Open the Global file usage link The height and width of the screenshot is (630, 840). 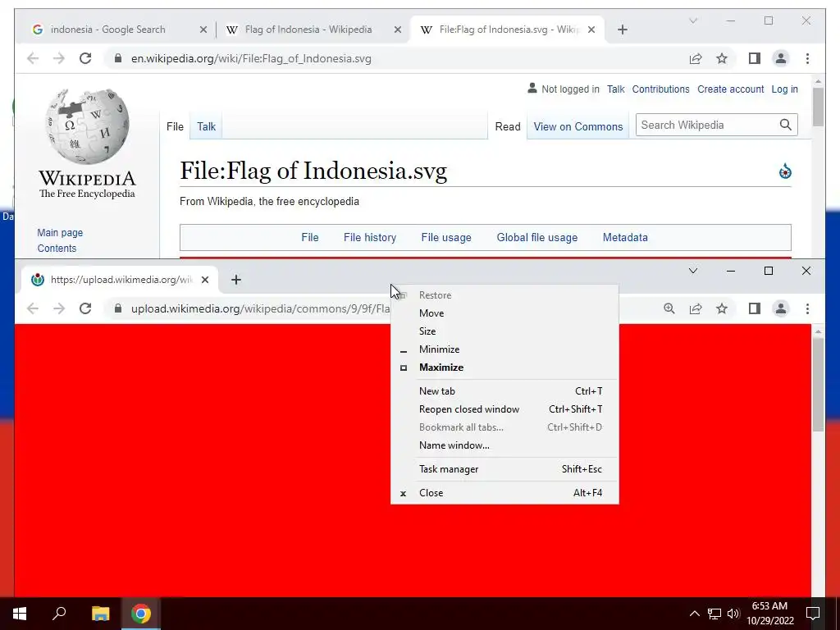pos(536,237)
